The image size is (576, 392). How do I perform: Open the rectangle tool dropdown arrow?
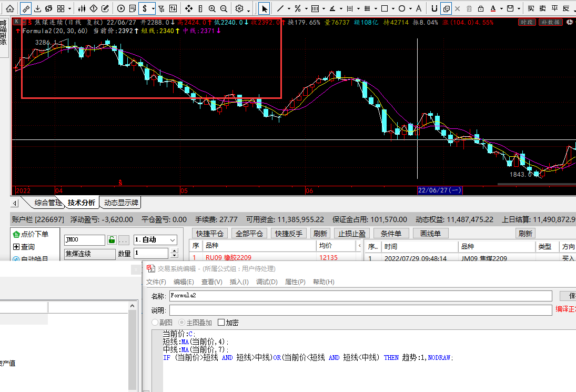[393, 8]
